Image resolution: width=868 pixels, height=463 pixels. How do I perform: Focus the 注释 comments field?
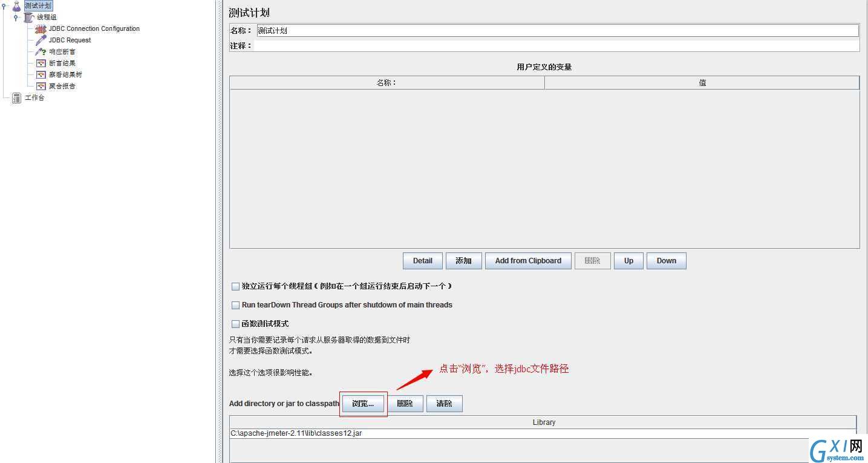pyautogui.click(x=557, y=45)
